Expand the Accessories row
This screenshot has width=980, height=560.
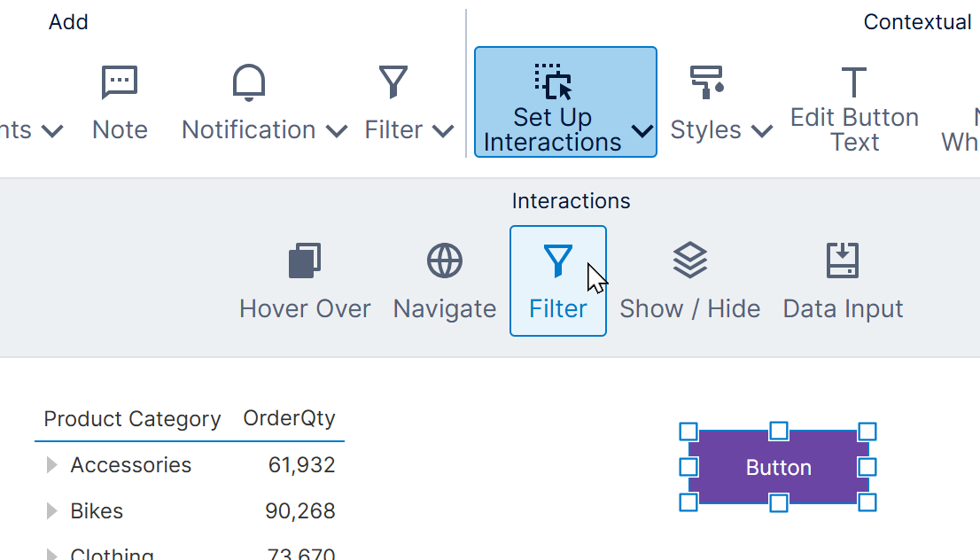click(52, 465)
